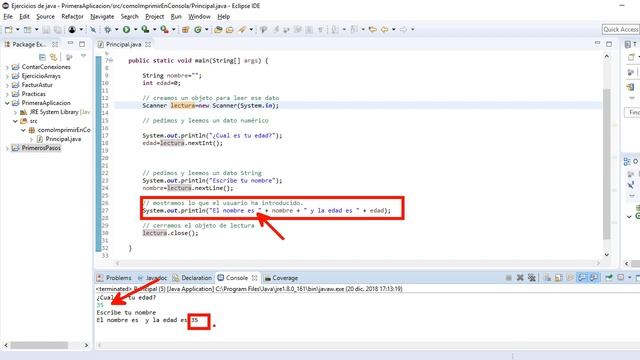
Task: Expand the ContarConexiones project
Action: pos(7,67)
